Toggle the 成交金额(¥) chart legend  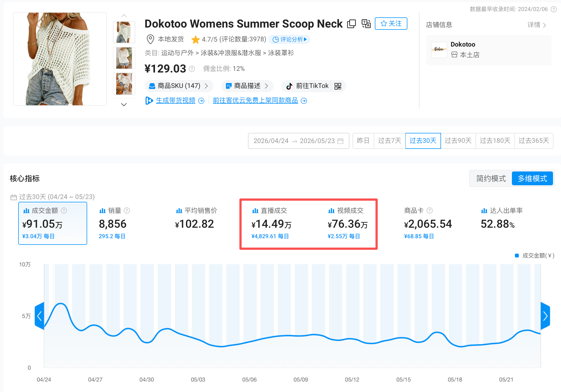point(535,256)
